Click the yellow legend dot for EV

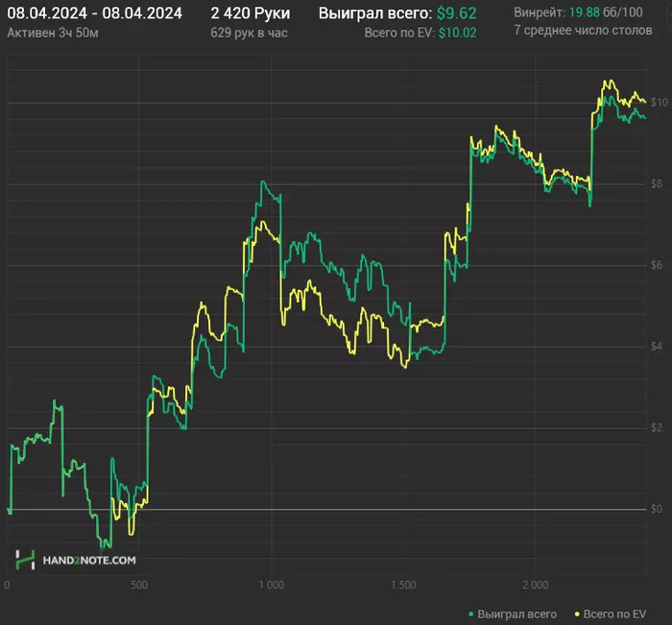pos(577,614)
